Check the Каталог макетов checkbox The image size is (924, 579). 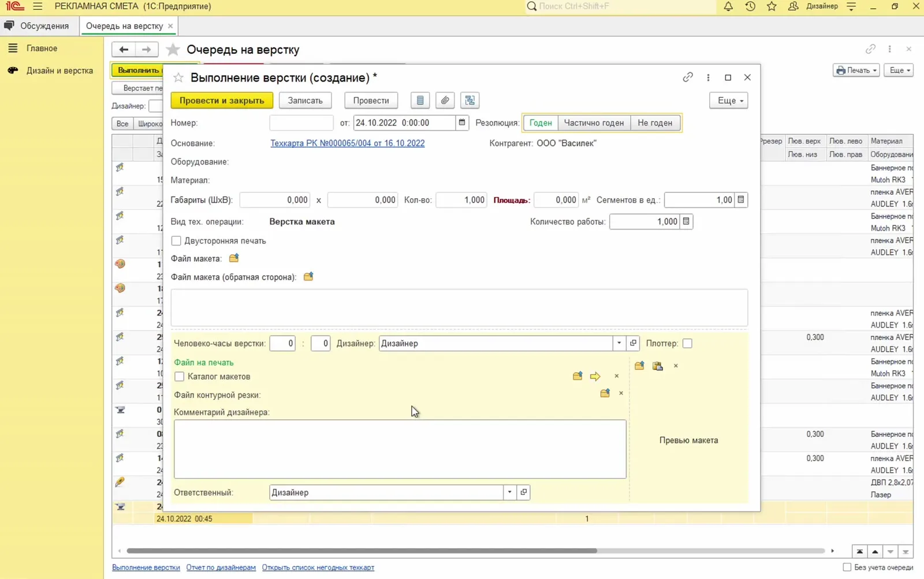180,377
